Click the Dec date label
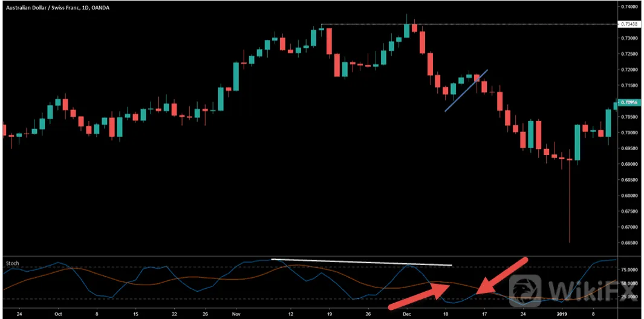The height and width of the screenshot is (319, 644). pyautogui.click(x=406, y=313)
